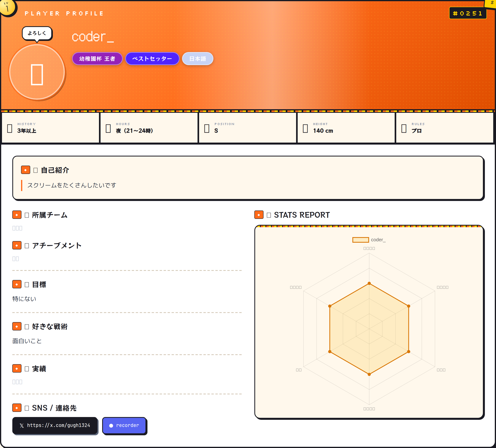Click the recorder contact button
Screen dimensions: 496x448
click(x=124, y=425)
